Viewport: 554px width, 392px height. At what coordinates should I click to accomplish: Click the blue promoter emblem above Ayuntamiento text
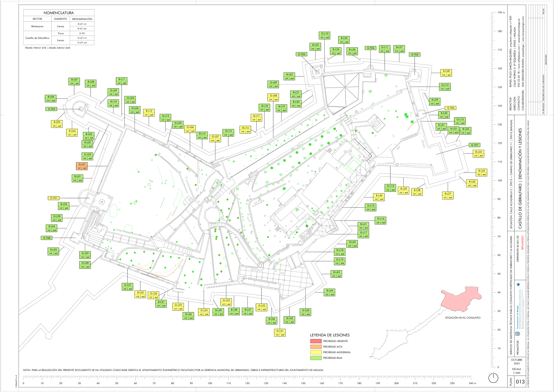[x=518, y=285]
